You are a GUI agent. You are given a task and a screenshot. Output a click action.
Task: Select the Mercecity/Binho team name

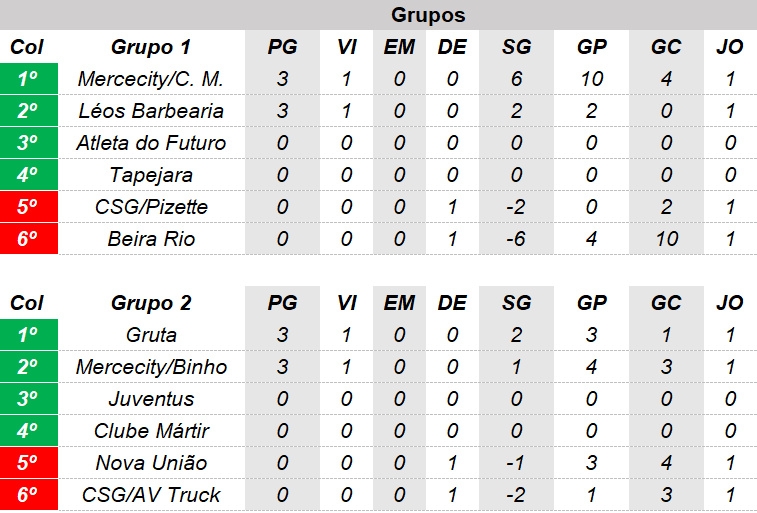coord(151,366)
